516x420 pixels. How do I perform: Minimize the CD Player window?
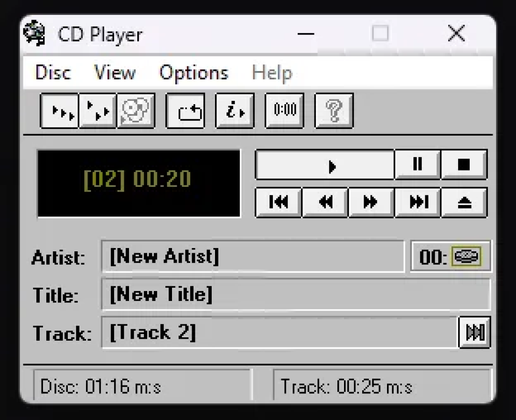[306, 33]
